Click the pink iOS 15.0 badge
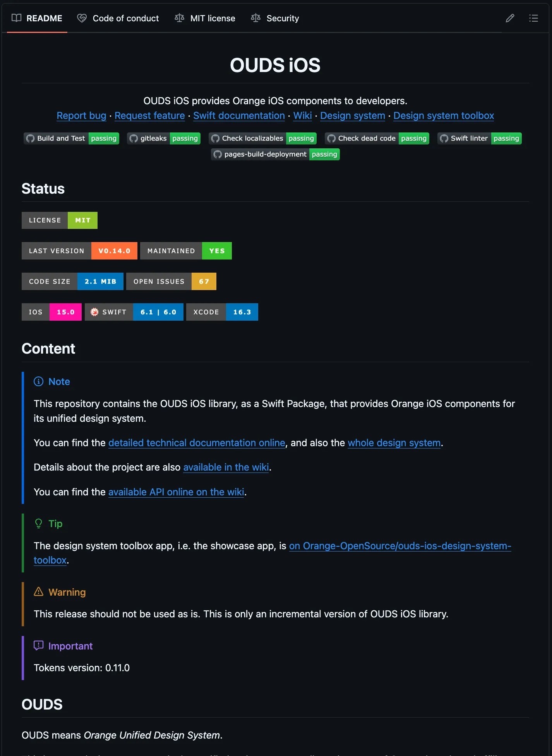The height and width of the screenshot is (756, 552). click(x=51, y=312)
